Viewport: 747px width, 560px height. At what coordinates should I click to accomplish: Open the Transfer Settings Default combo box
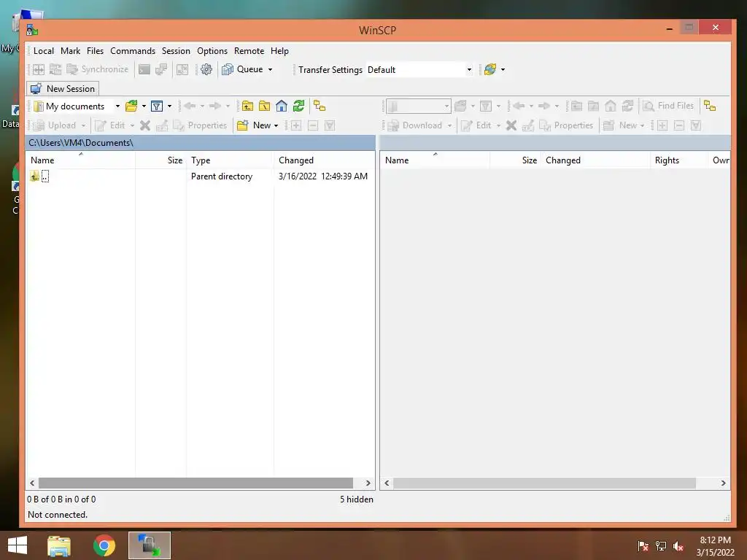[x=420, y=69]
